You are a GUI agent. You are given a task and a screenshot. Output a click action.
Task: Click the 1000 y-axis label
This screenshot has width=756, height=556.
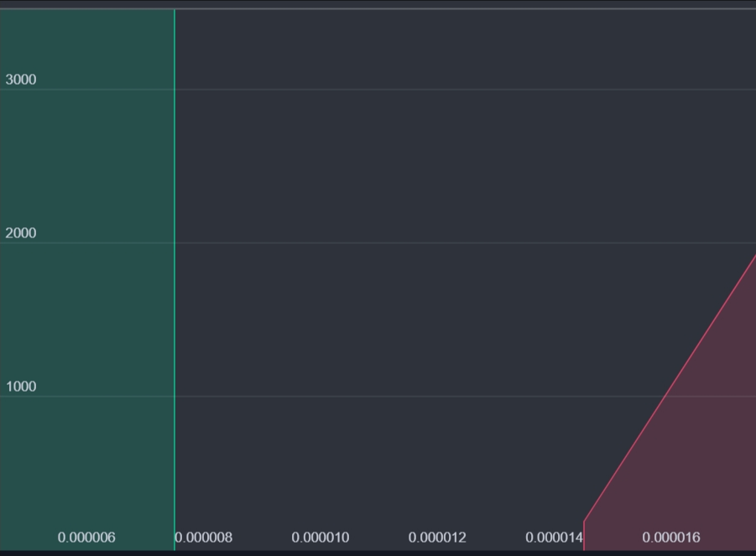pos(21,387)
